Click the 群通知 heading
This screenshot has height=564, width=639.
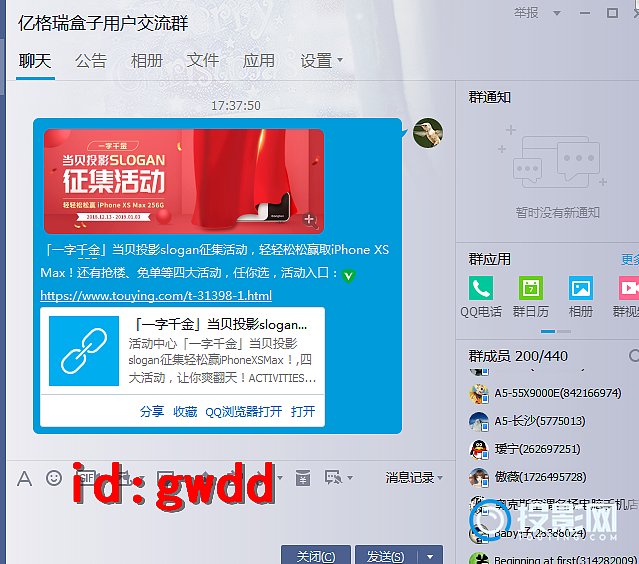(489, 97)
